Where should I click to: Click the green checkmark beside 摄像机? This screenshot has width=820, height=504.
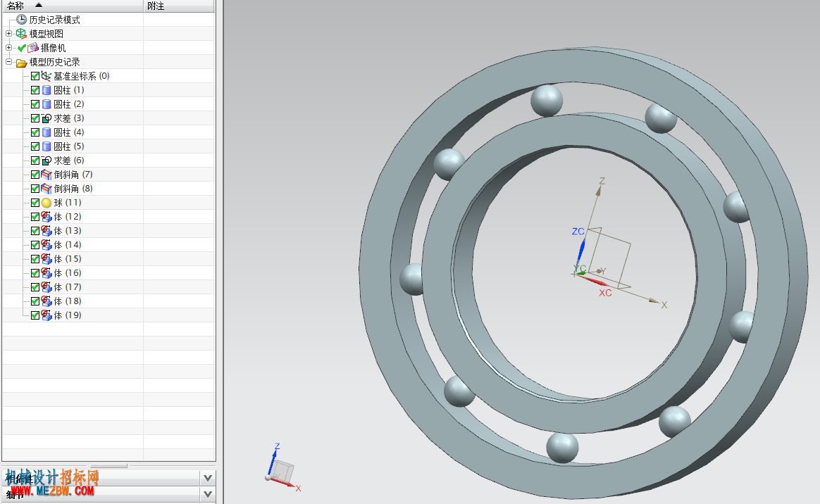[21, 48]
